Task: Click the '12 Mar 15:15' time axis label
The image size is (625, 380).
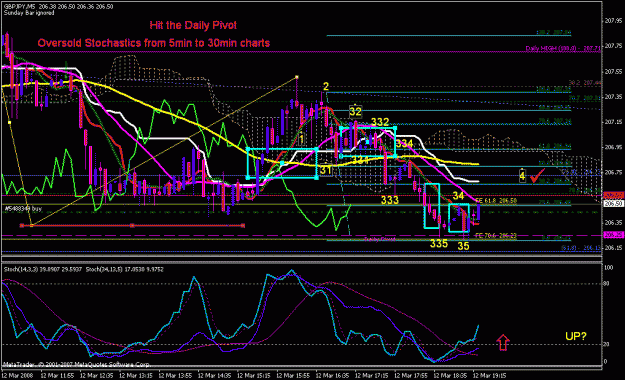Action: 254,376
